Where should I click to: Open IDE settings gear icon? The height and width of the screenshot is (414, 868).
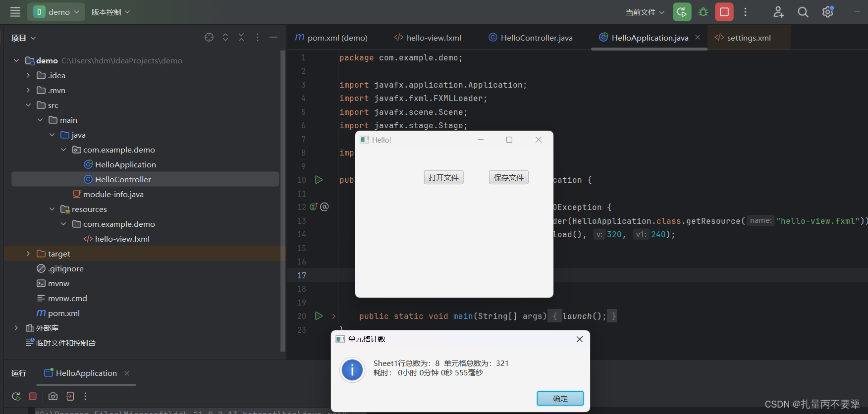(x=828, y=12)
